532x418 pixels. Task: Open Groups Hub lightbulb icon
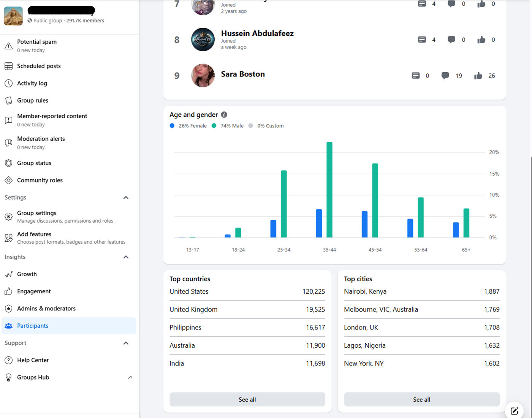(x=8, y=377)
